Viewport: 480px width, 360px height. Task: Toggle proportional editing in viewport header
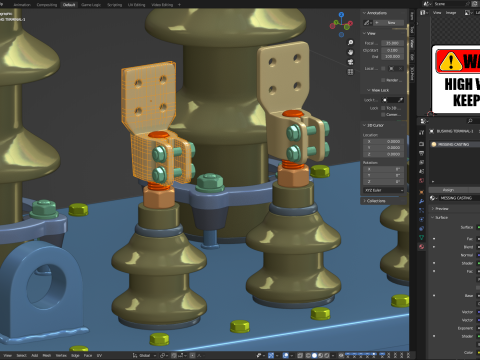[x=192, y=355]
